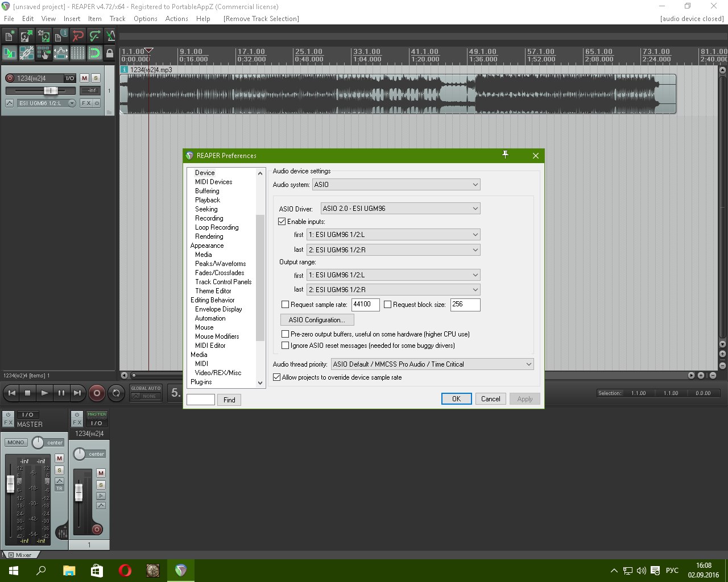The width and height of the screenshot is (728, 582).
Task: Click the I/O routing button in track panel
Action: (69, 78)
